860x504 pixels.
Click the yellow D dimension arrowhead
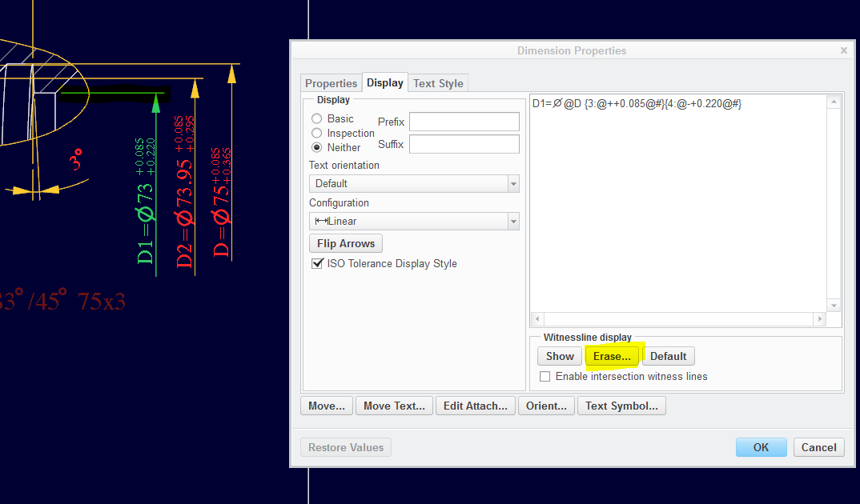click(x=232, y=74)
